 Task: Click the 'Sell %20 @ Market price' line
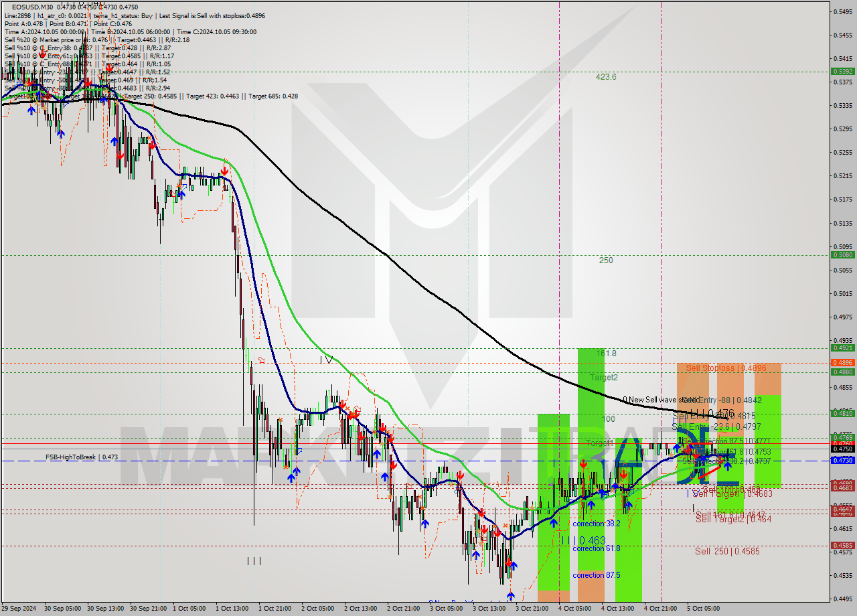point(44,40)
